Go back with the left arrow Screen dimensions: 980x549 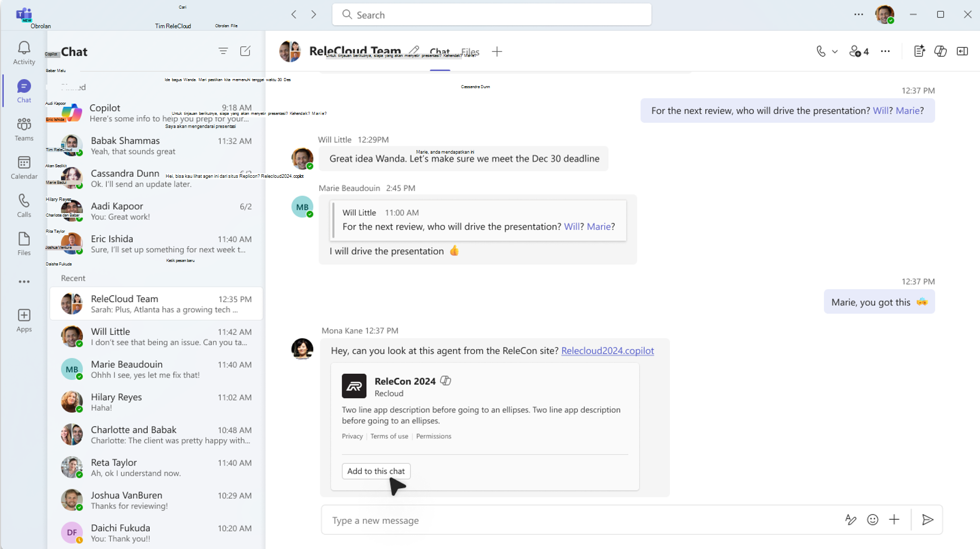pyautogui.click(x=294, y=15)
